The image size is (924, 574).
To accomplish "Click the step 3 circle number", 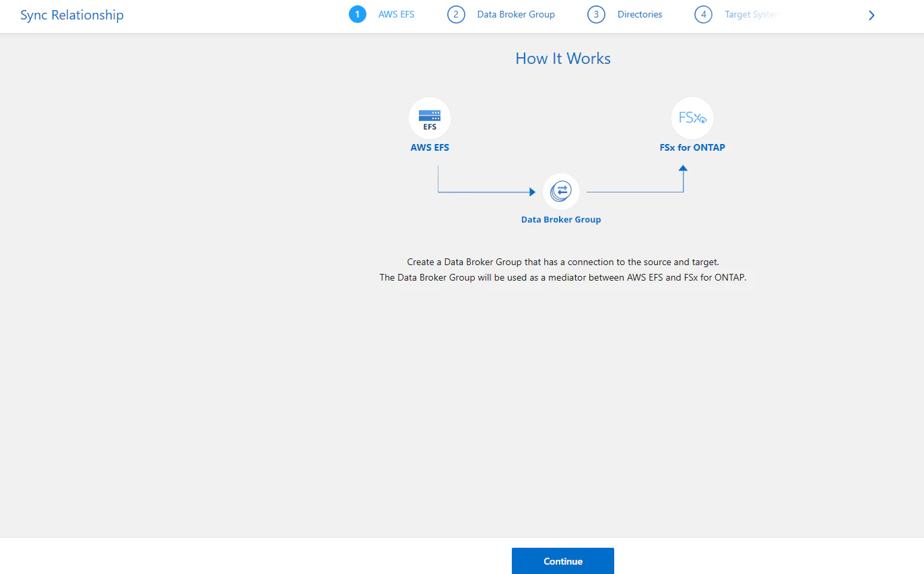I will (596, 14).
